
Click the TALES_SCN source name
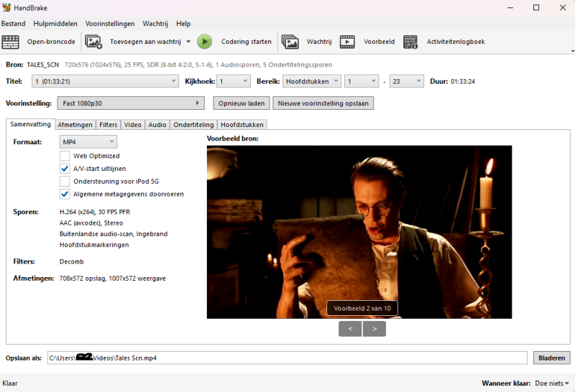(x=43, y=65)
